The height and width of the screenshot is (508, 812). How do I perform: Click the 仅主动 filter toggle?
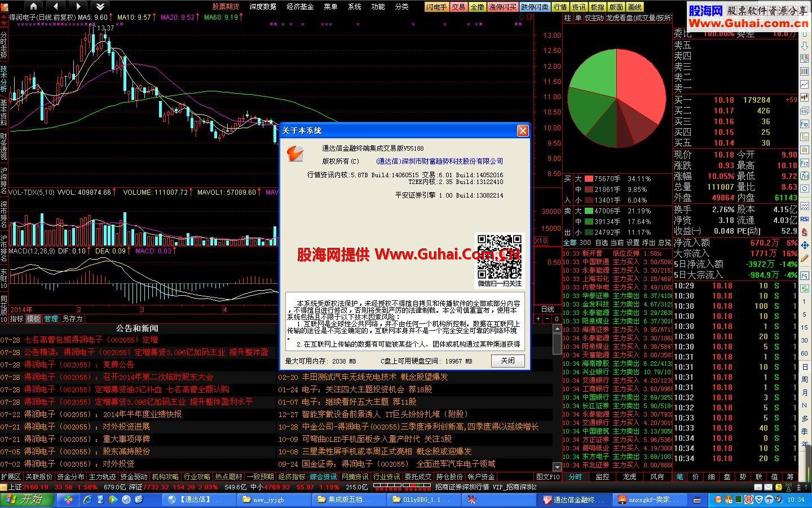coord(594,18)
